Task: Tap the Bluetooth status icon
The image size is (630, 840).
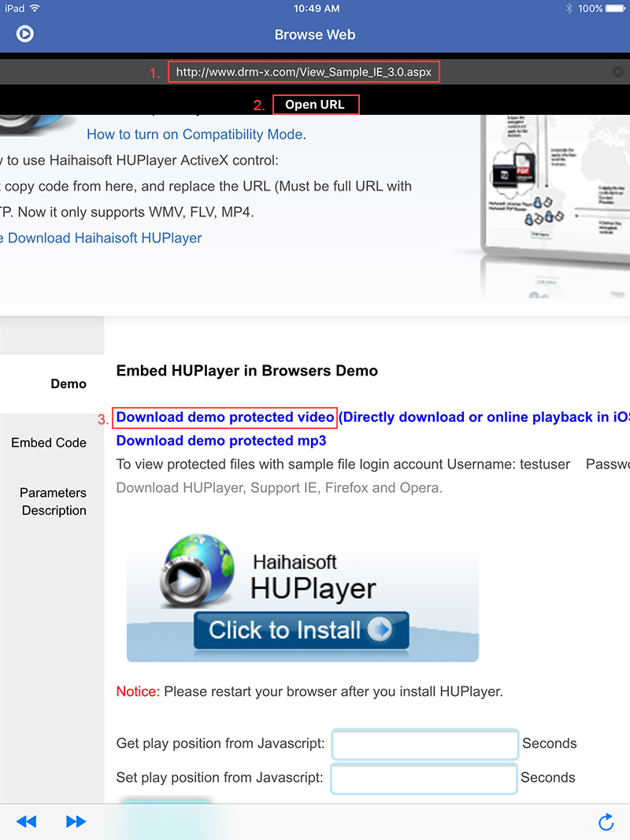Action: pyautogui.click(x=569, y=9)
